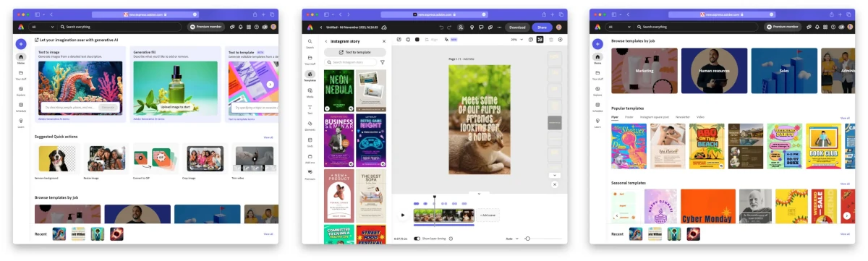Viewport: 868px width, 261px height.
Task: Open the All dropdown in left window search bar
Action: (x=43, y=27)
